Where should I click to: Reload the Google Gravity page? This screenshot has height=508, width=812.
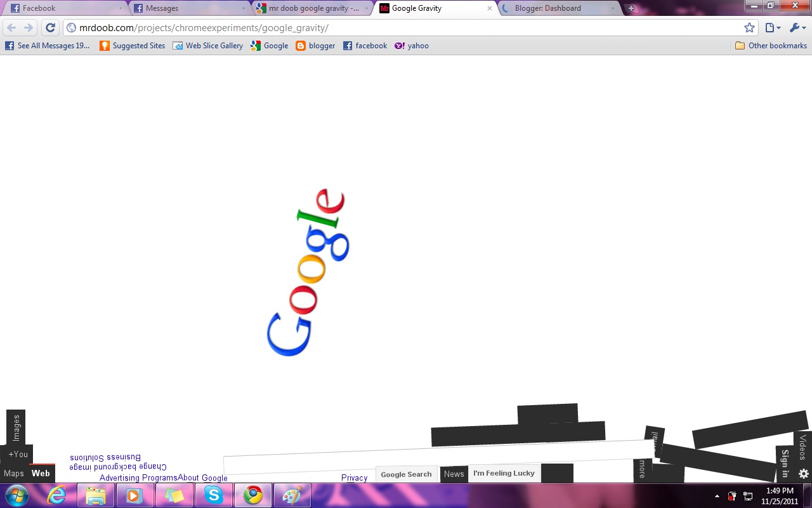tap(51, 27)
